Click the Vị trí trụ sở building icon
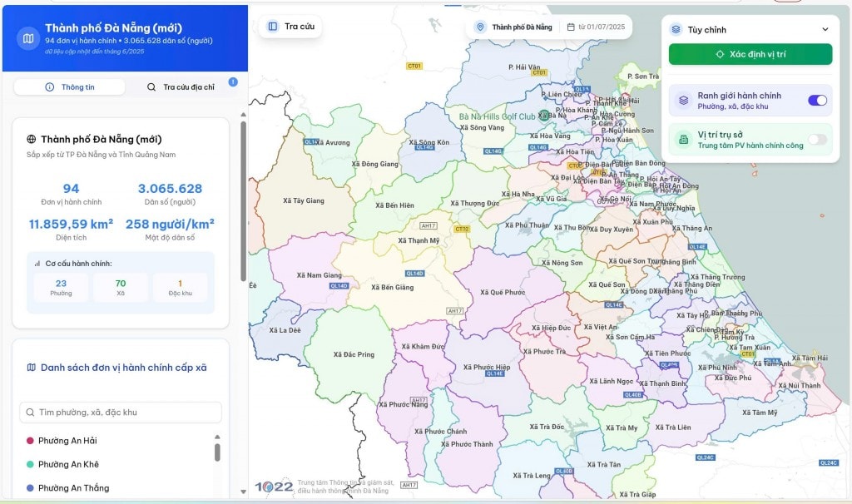Image resolution: width=852 pixels, height=504 pixels. pos(684,140)
